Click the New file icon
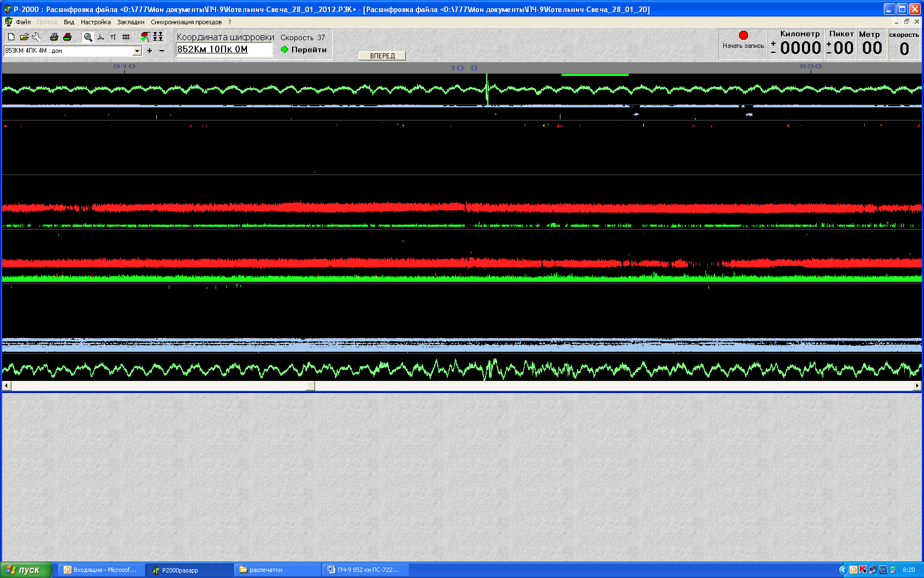 (x=11, y=37)
